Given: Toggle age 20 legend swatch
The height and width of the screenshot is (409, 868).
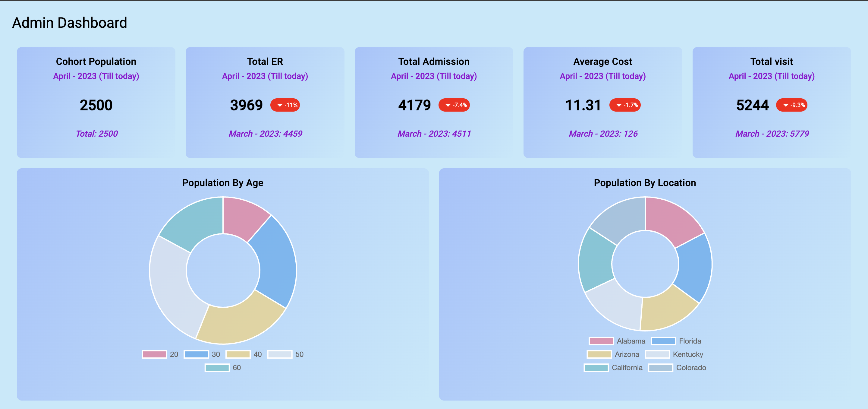Looking at the screenshot, I should coord(154,354).
